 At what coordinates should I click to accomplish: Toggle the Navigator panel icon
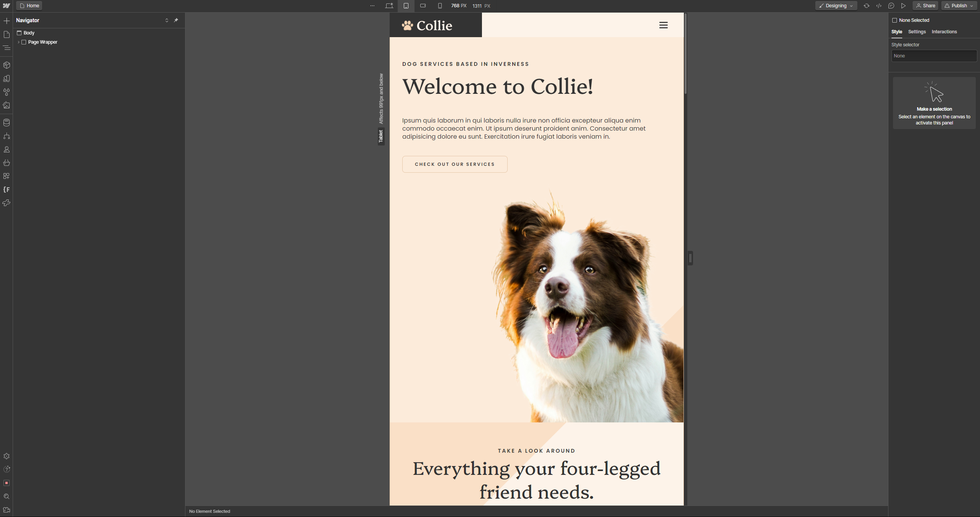pos(7,48)
